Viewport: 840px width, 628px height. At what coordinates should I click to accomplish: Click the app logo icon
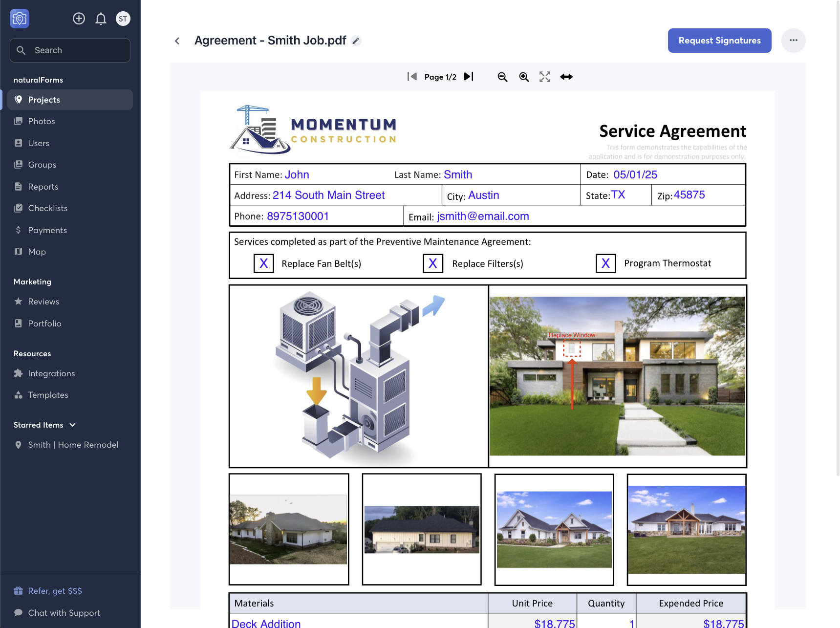[20, 19]
